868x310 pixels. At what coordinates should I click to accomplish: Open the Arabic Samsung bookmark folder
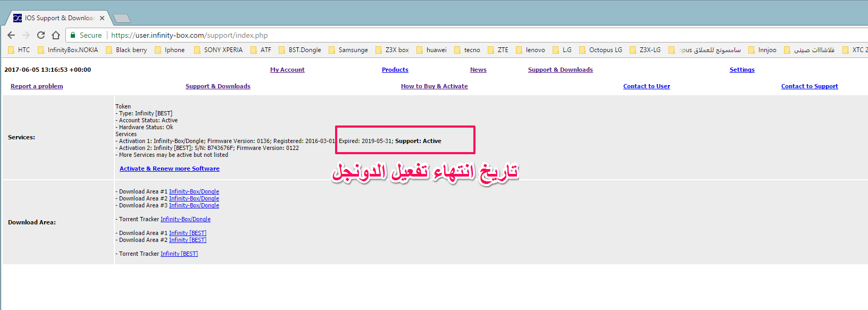pyautogui.click(x=705, y=50)
